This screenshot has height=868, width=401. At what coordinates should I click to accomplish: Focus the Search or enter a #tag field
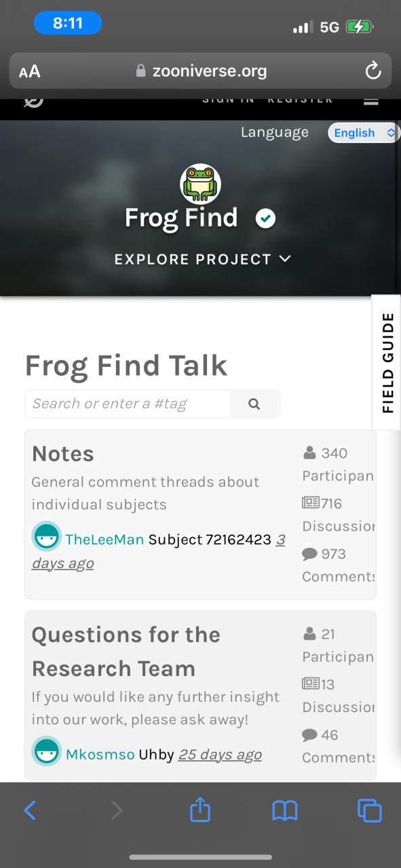(x=128, y=404)
